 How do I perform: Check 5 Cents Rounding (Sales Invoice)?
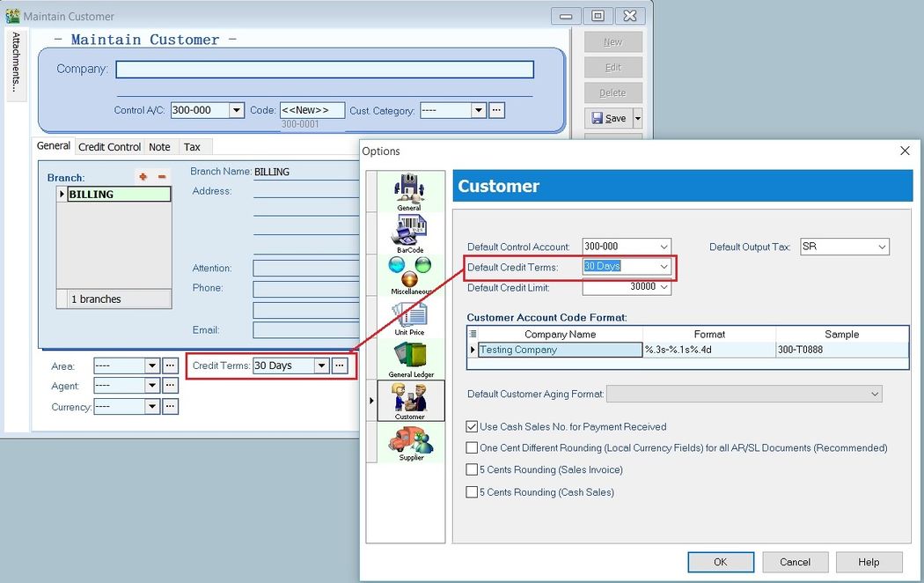point(473,469)
